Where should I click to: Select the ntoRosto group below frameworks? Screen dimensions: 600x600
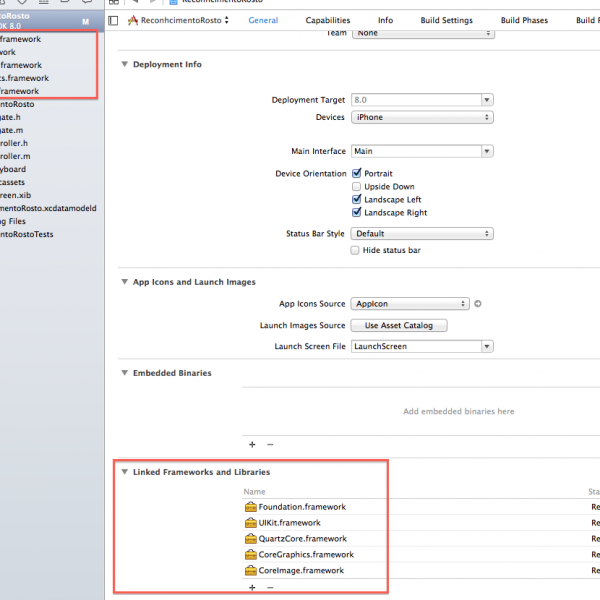pyautogui.click(x=17, y=104)
